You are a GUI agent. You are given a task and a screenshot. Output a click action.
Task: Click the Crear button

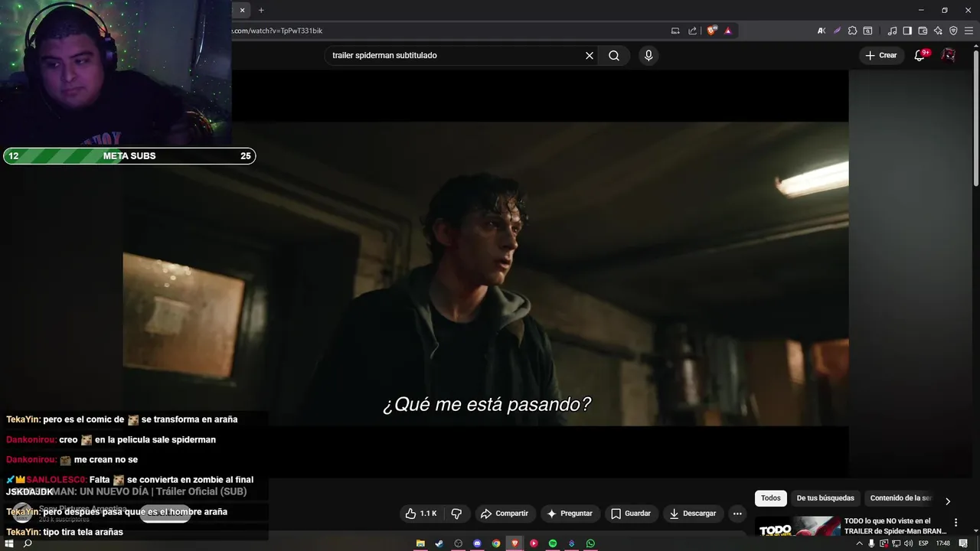[x=880, y=55]
